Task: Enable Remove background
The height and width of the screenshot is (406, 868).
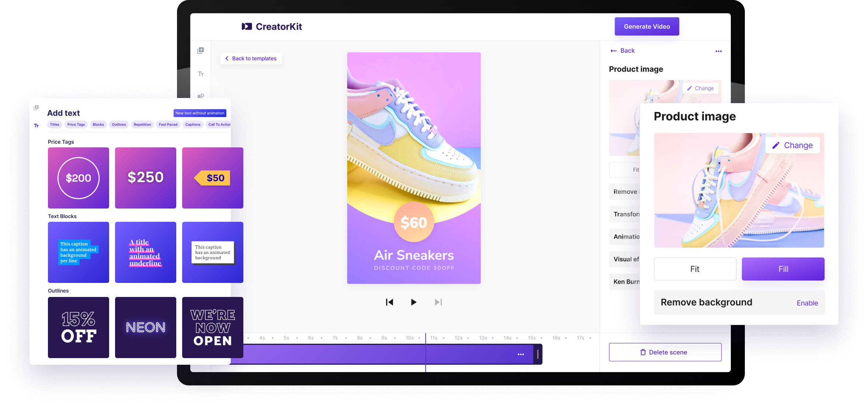Action: [807, 303]
